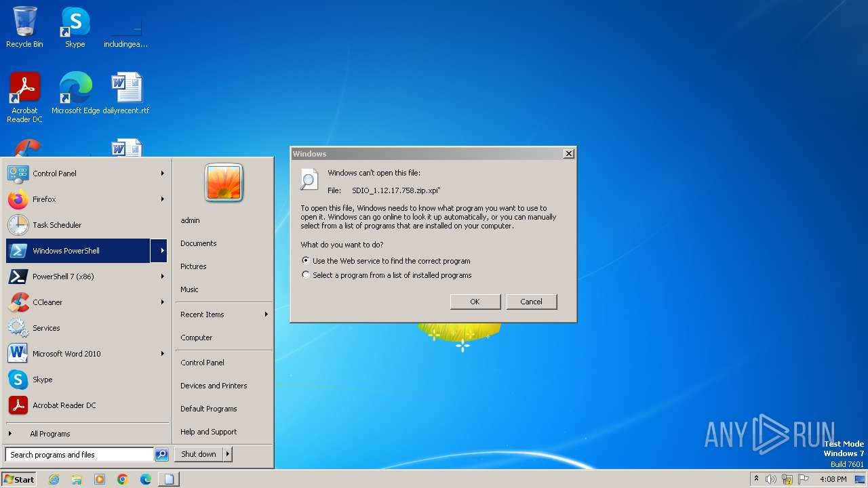The height and width of the screenshot is (488, 868).
Task: Open Internet Explorer from the taskbar
Action: pyautogui.click(x=54, y=479)
